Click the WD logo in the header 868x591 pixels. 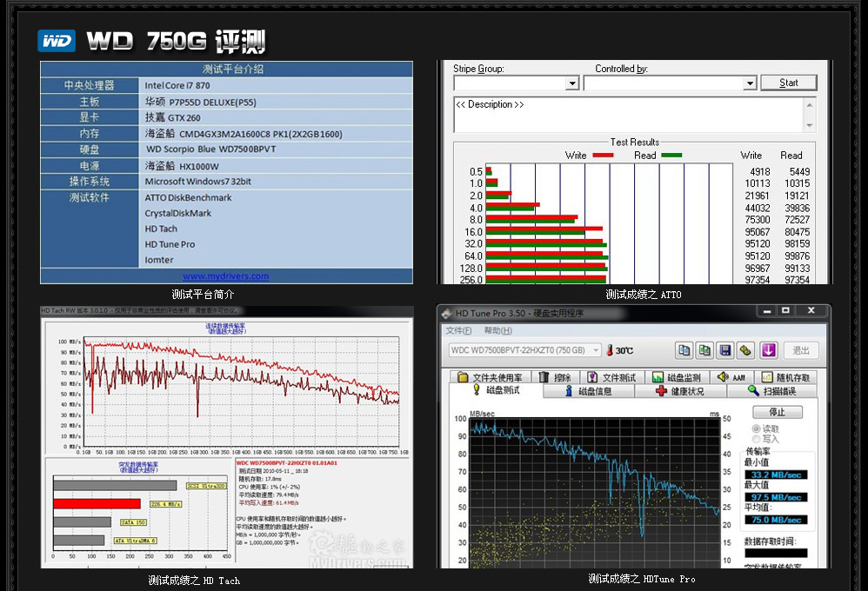click(x=57, y=41)
